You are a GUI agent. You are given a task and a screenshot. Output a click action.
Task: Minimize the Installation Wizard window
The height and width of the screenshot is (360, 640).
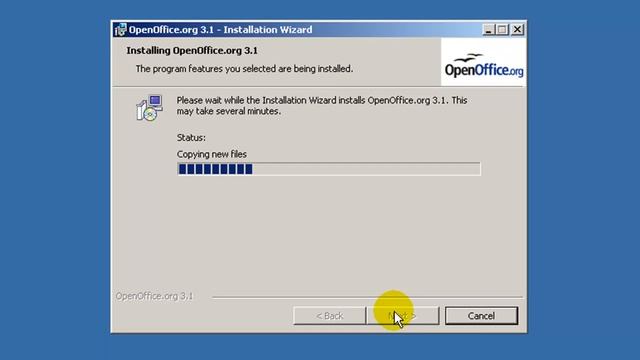489,29
